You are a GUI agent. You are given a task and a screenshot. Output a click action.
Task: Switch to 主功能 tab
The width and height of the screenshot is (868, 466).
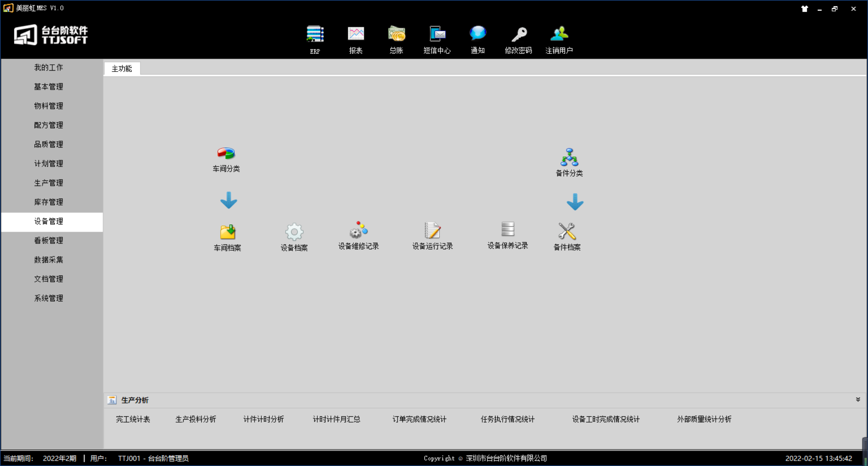point(122,69)
